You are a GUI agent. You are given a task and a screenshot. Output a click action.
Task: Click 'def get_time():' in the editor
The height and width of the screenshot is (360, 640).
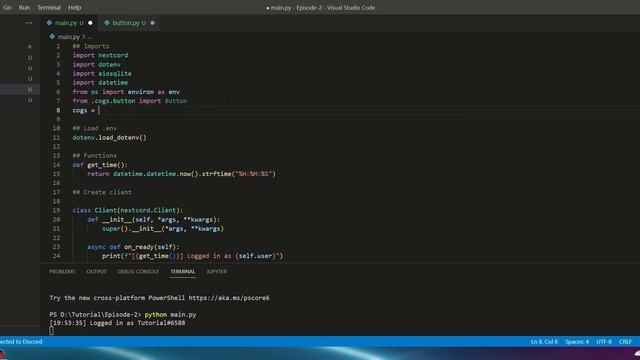coord(100,165)
